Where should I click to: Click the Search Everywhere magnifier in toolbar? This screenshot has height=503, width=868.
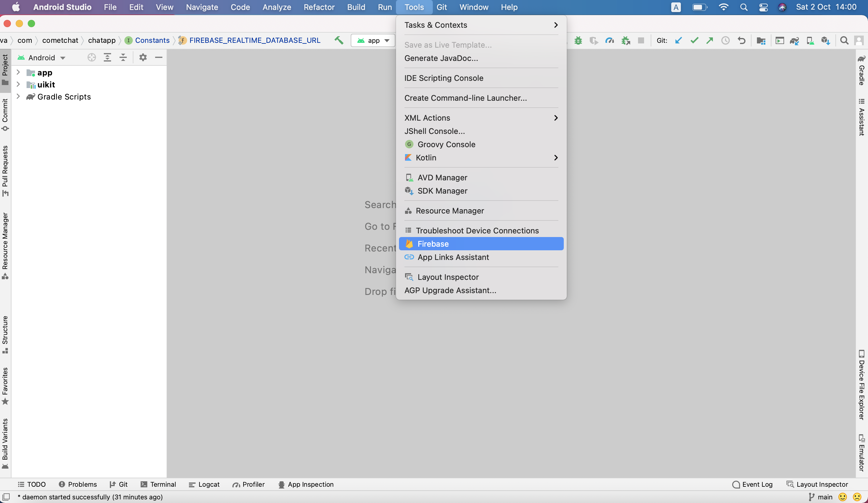click(x=844, y=41)
